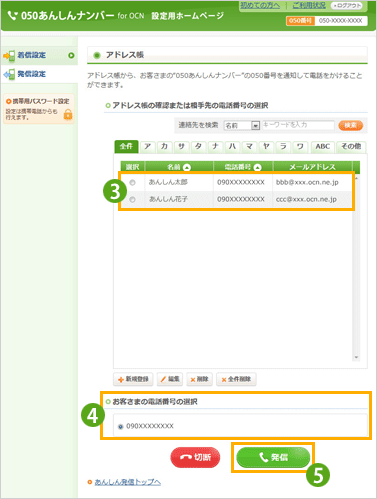The height and width of the screenshot is (499, 377).
Task: Click the address list scrollbar up arrow
Action: click(x=356, y=178)
